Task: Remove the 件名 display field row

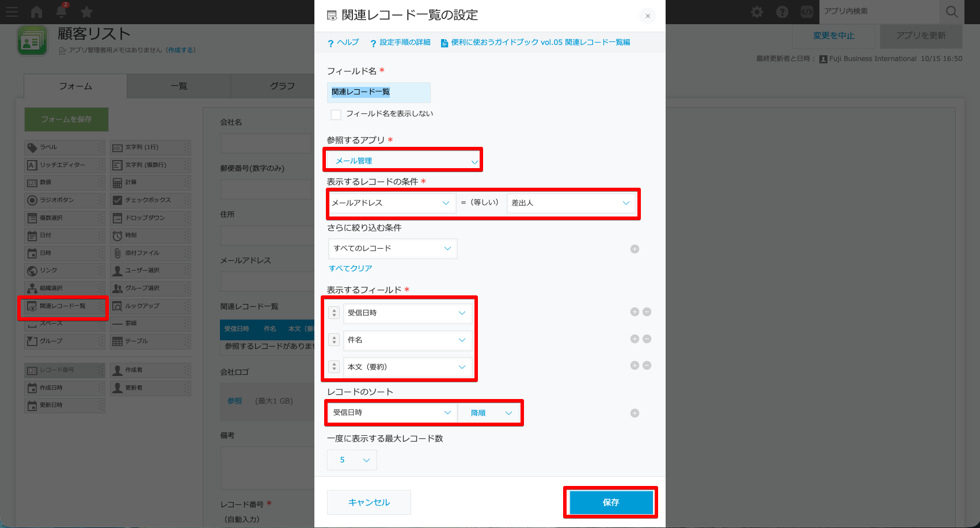Action: pyautogui.click(x=647, y=339)
